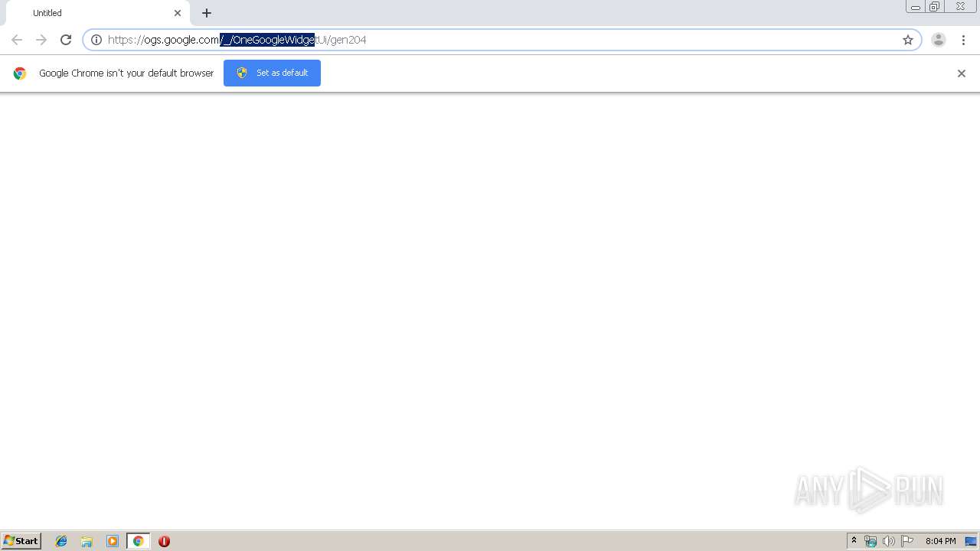Bookmark this page with the star icon
Screen dimensions: 980x551
tap(908, 40)
